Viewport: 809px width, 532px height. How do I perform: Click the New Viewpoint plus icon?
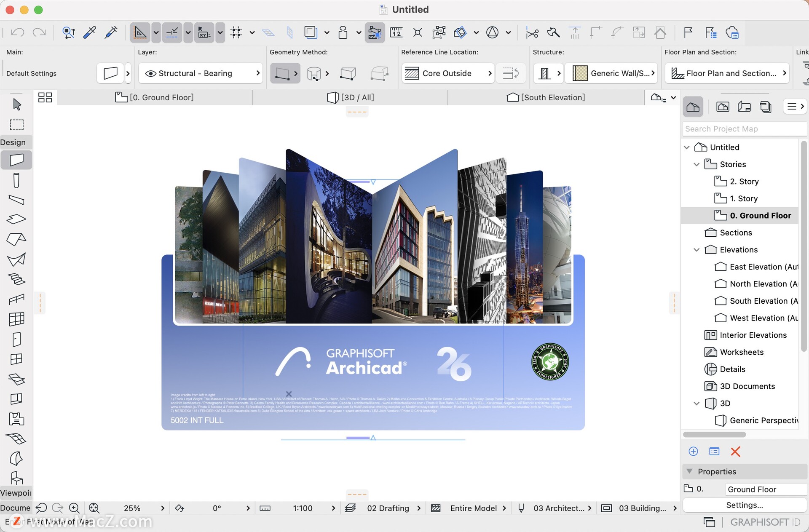coord(693,452)
